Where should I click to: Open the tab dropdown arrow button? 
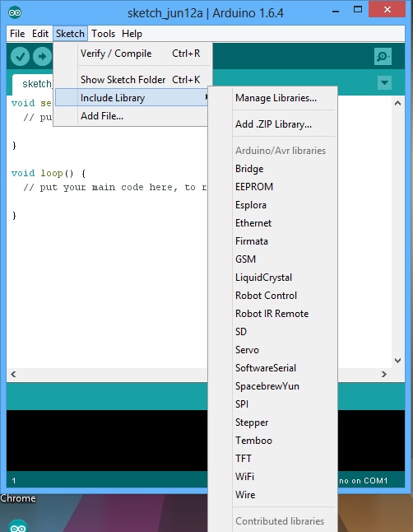384,82
